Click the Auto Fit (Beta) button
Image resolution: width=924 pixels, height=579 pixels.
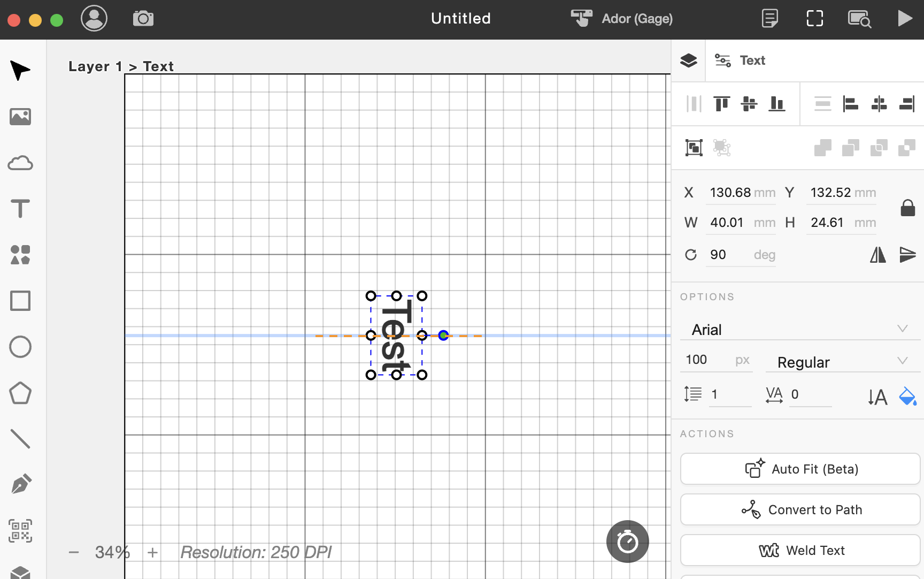pyautogui.click(x=800, y=469)
